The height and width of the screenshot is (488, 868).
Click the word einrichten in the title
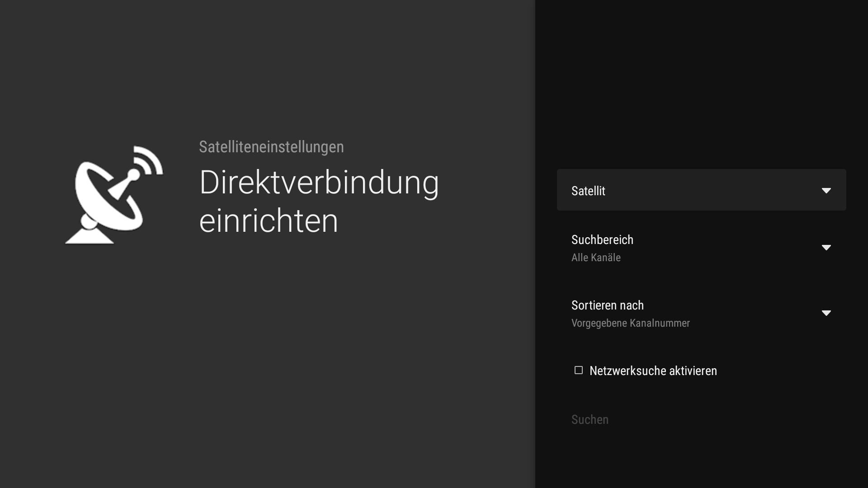coord(269,221)
